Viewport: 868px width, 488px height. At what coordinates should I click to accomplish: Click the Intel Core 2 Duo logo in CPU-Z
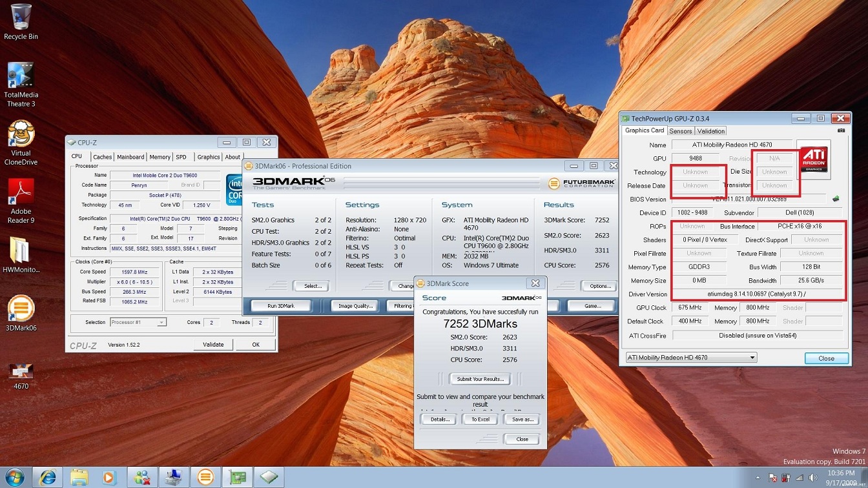click(x=233, y=190)
